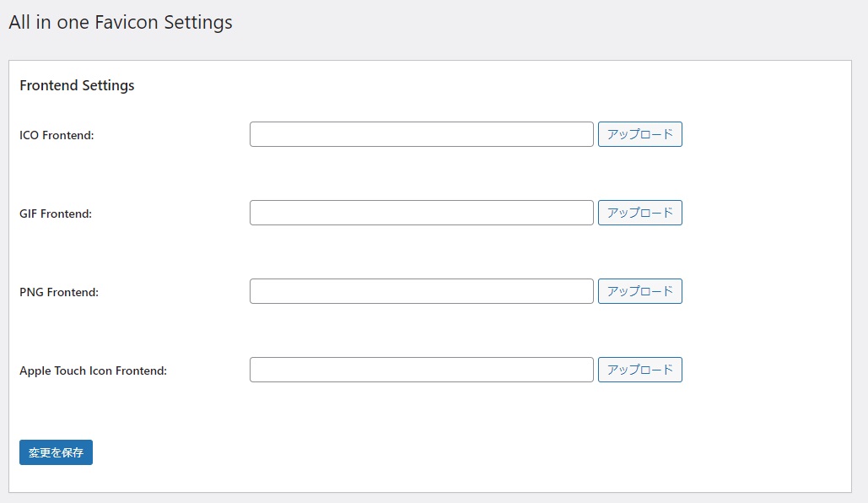
Task: Focus the ICO Frontend text field
Action: point(421,134)
